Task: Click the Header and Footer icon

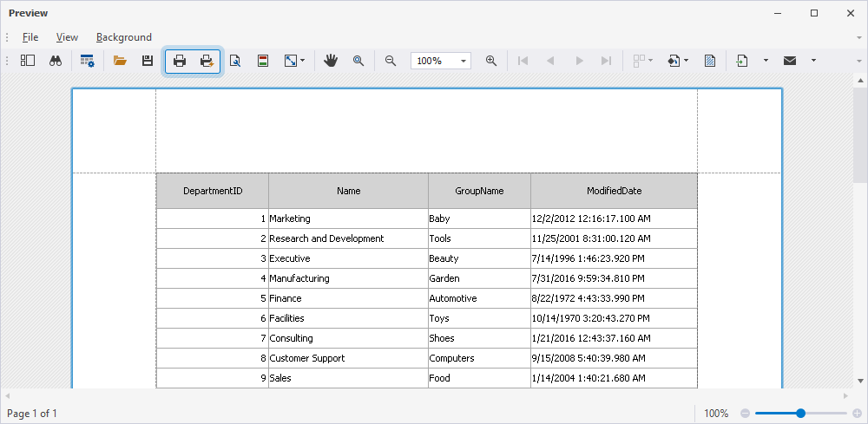Action: pyautogui.click(x=262, y=61)
